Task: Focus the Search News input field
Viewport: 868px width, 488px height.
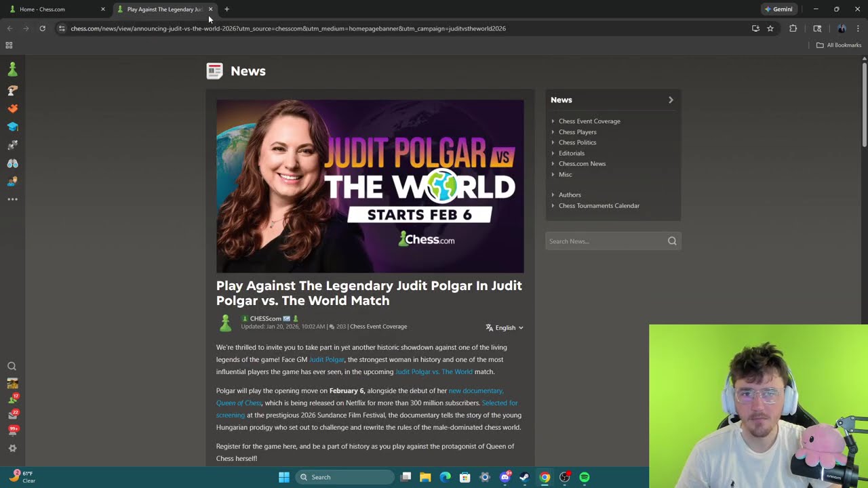Action: click(606, 241)
